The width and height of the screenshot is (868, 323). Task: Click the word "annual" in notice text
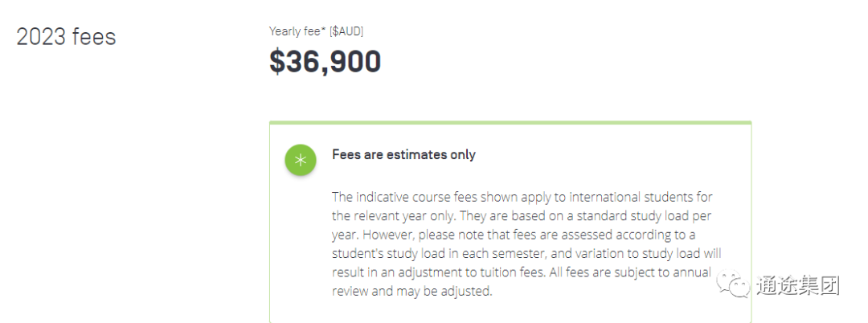click(692, 272)
